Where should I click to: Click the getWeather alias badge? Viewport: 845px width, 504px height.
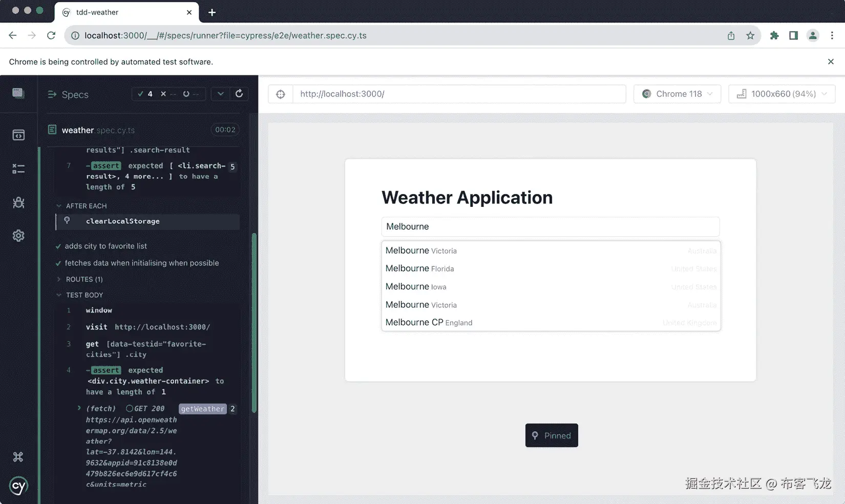point(203,409)
